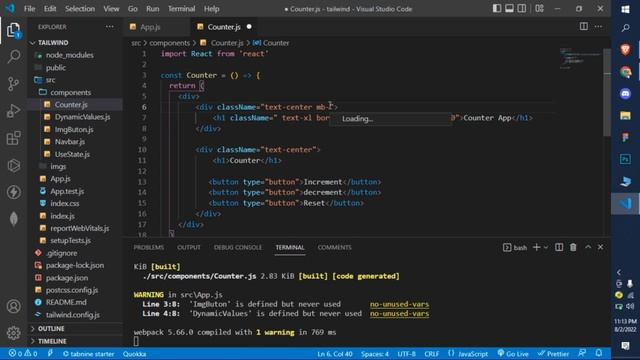
Task: Click tabnine starter in status bar
Action: click(x=88, y=354)
